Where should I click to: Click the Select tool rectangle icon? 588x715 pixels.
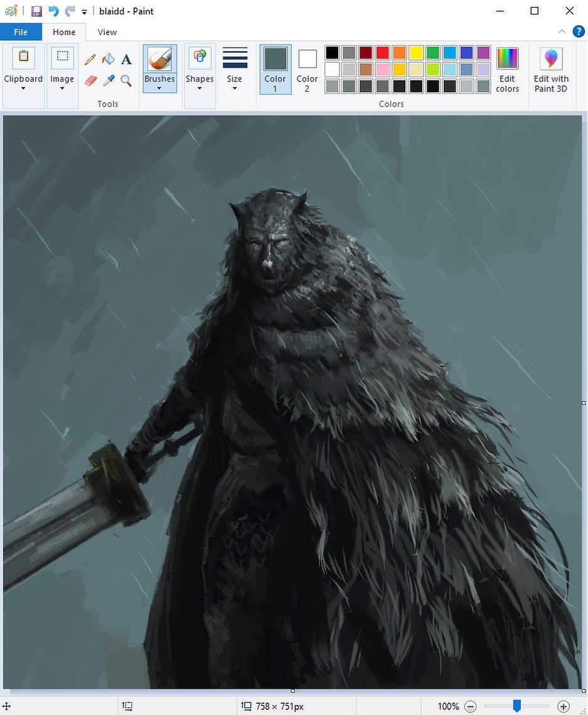(62, 56)
